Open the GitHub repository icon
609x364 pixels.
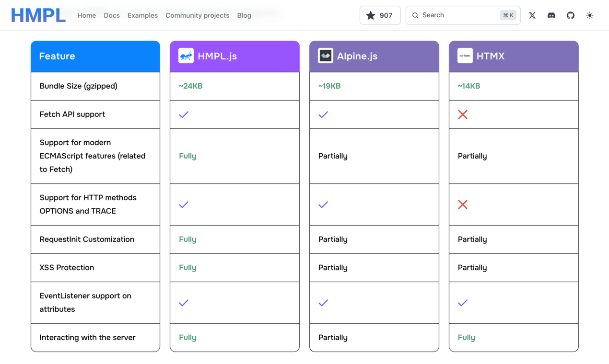tap(570, 15)
